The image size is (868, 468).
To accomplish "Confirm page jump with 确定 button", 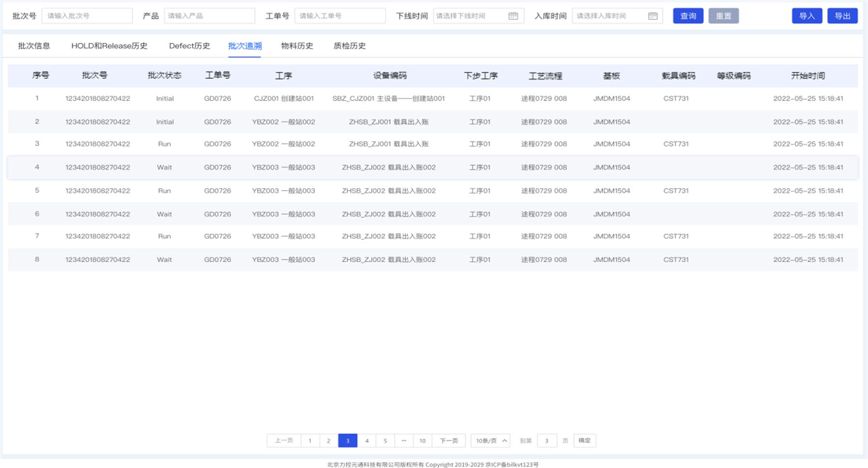I will [x=584, y=440].
